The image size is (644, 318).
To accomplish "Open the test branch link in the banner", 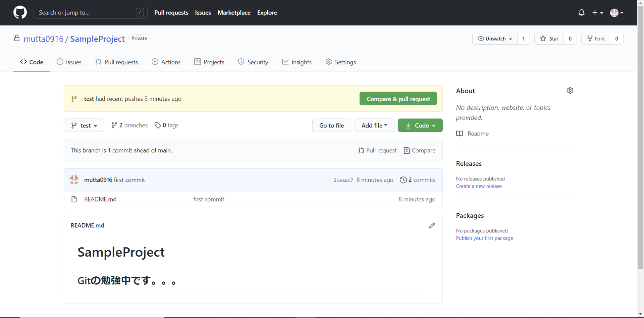I will (x=89, y=99).
